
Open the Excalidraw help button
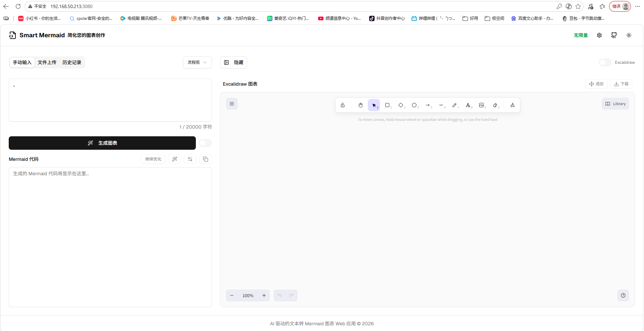(x=623, y=295)
